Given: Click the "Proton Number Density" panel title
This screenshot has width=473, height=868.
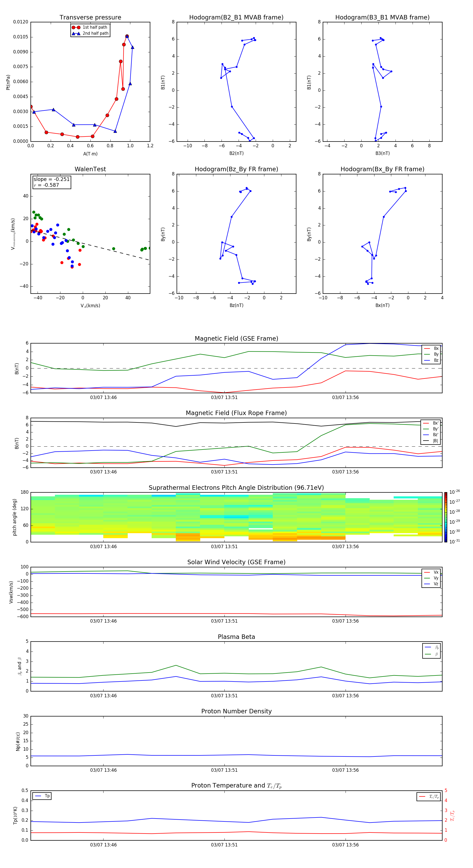Looking at the screenshot, I should pyautogui.click(x=236, y=711).
